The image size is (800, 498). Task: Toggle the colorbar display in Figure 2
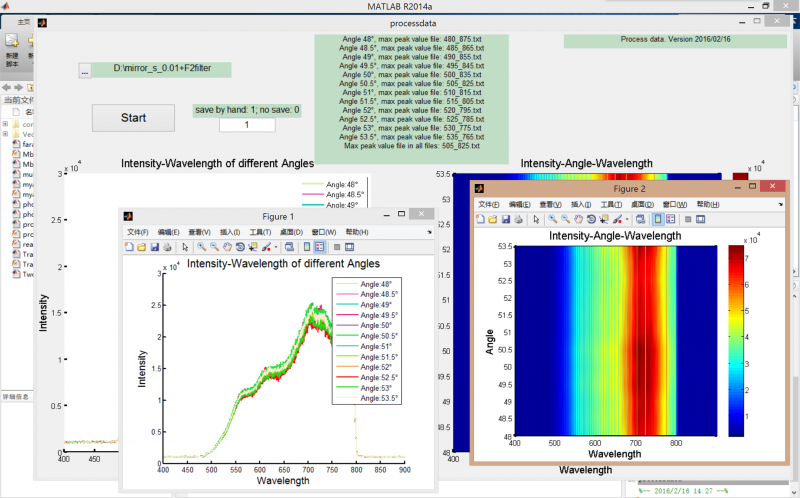coord(657,218)
